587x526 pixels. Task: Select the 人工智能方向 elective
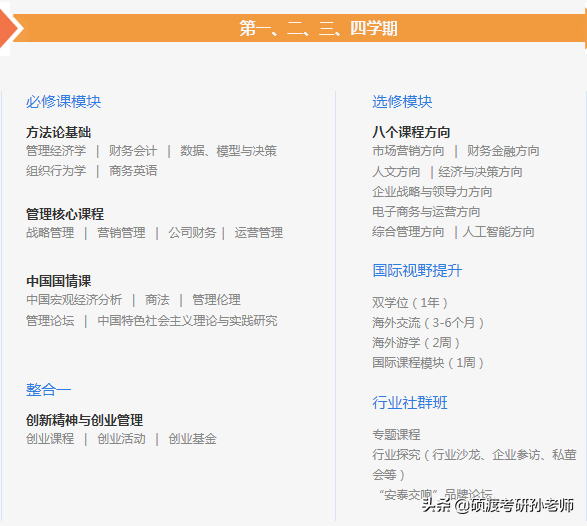pos(498,232)
